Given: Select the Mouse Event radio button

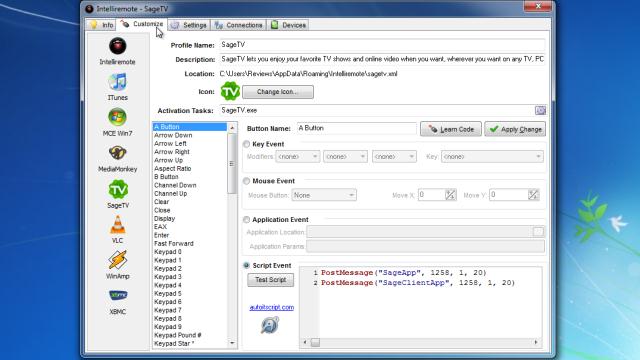Looking at the screenshot, I should pyautogui.click(x=247, y=181).
